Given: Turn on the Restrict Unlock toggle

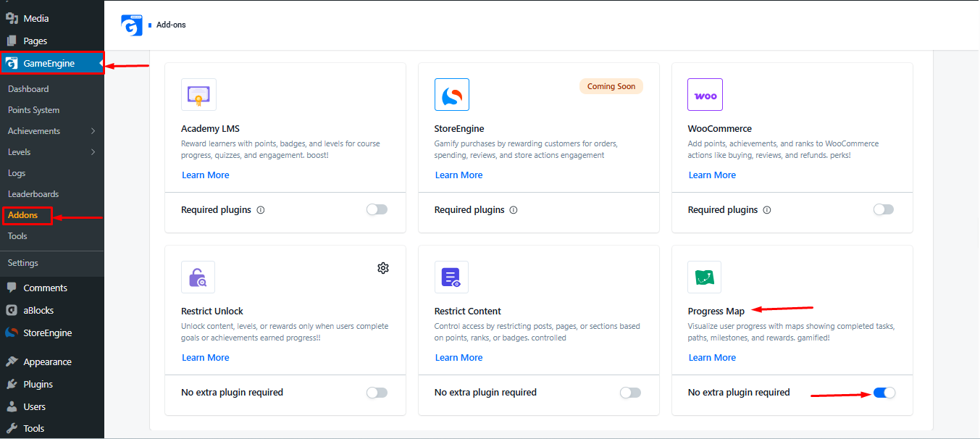Looking at the screenshot, I should point(377,393).
